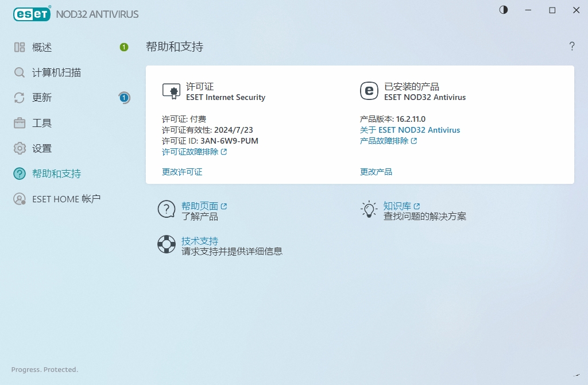588x385 pixels.
Task: Open 工具 via the toolbox icon
Action: coord(18,123)
